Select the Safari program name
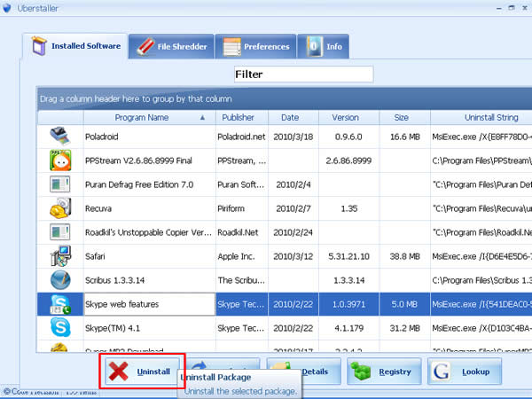The image size is (532, 399). pyautogui.click(x=95, y=256)
